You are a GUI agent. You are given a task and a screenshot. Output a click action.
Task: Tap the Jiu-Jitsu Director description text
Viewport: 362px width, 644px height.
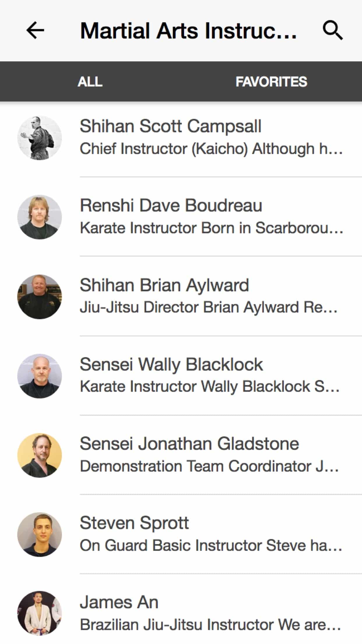tap(209, 307)
